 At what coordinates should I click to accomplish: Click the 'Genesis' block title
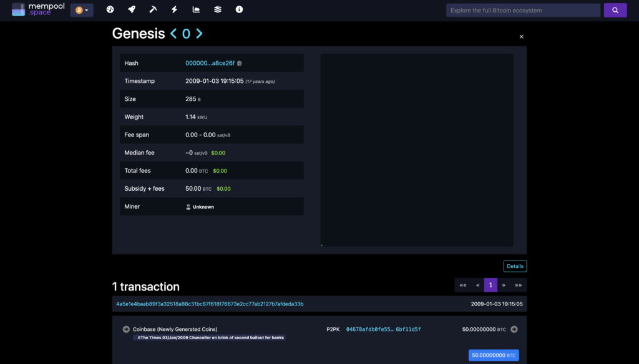coord(139,34)
